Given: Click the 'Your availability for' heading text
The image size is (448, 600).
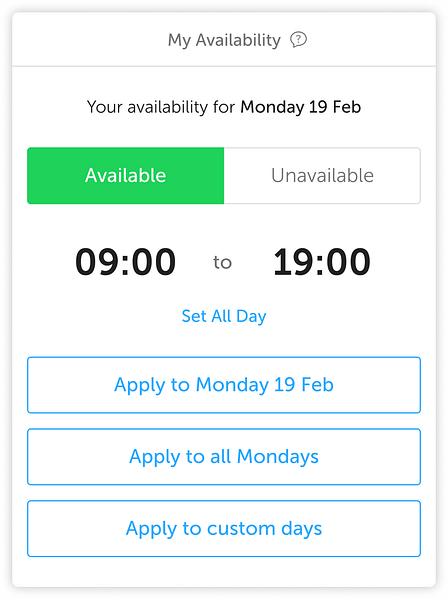Looking at the screenshot, I should (x=161, y=107).
